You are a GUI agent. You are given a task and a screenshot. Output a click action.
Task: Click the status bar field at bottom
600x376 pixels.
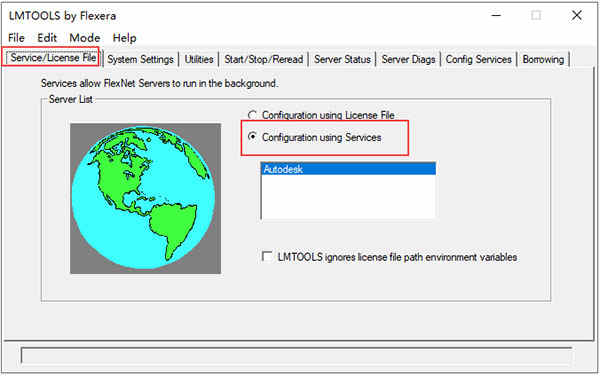tap(297, 355)
